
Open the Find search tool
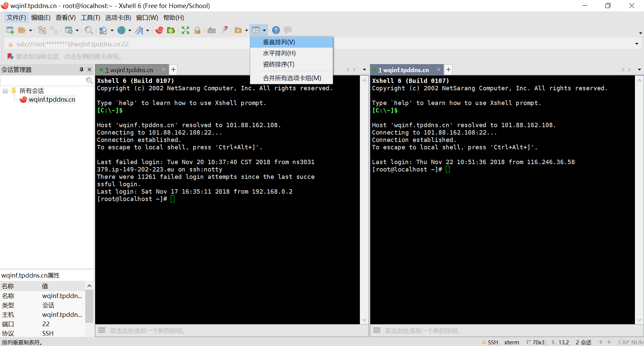point(89,30)
